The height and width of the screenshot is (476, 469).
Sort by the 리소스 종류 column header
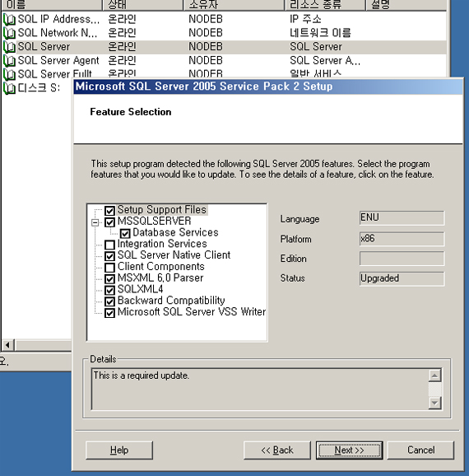(x=325, y=5)
